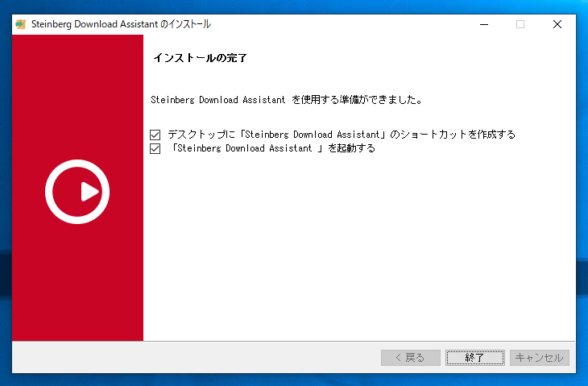The width and height of the screenshot is (588, 386).
Task: Click the キャンセル button
Action: pos(539,358)
